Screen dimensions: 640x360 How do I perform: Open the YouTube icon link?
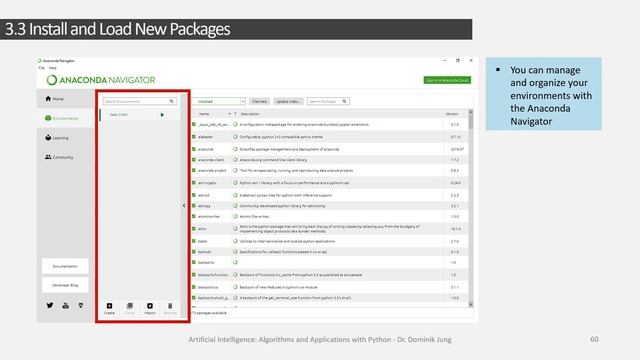(x=65, y=305)
